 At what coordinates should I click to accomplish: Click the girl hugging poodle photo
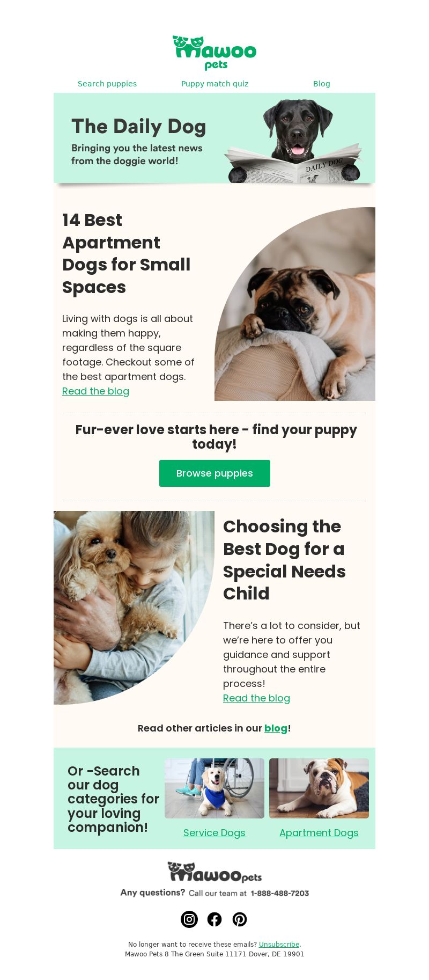[134, 608]
